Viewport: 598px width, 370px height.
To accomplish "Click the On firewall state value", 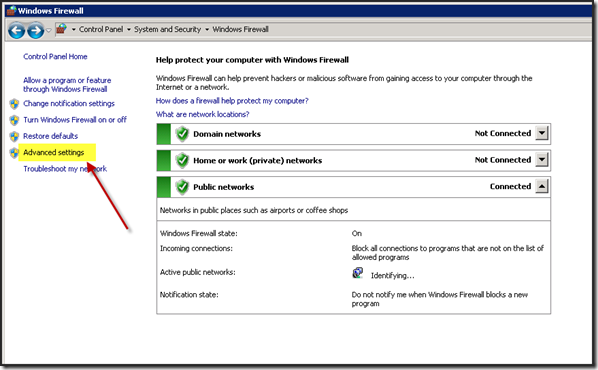I will (357, 233).
